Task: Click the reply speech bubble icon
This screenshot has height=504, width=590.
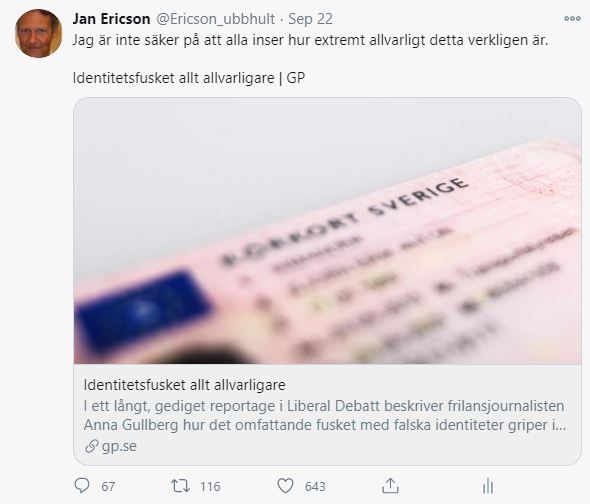Action: pos(82,486)
